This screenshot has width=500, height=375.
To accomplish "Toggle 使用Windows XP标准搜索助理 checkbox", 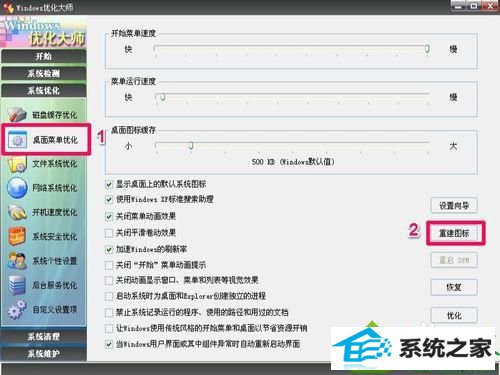I will [x=109, y=200].
